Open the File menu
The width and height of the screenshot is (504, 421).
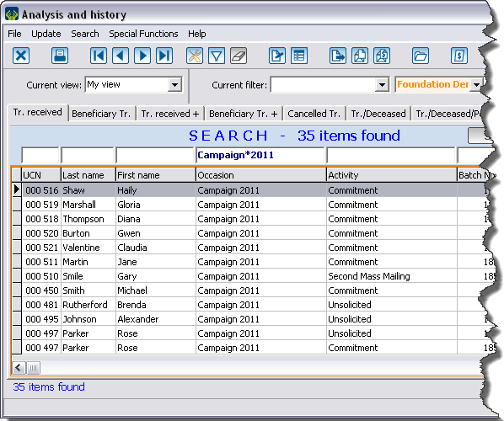coord(14,34)
